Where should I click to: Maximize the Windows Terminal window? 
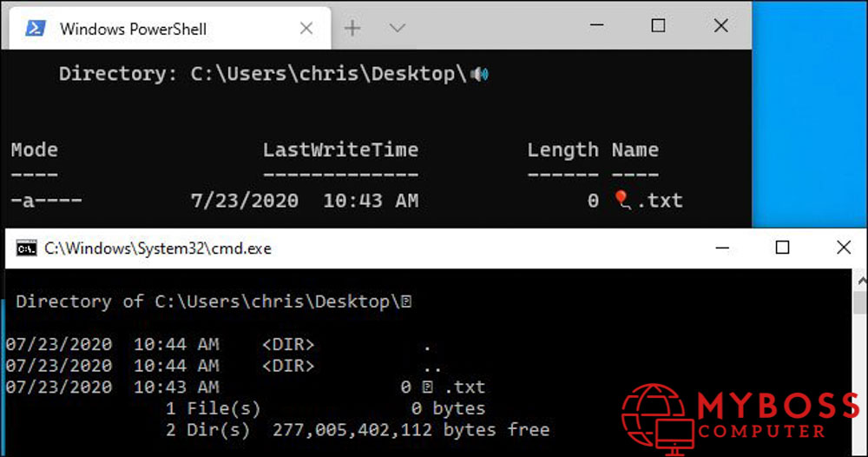658,26
